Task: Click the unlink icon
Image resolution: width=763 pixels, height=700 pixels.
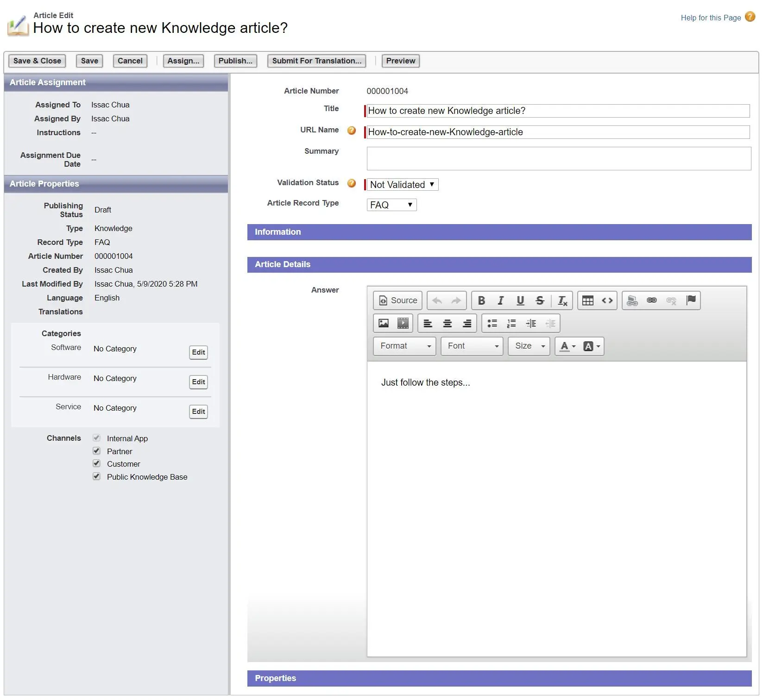Action: [x=671, y=300]
